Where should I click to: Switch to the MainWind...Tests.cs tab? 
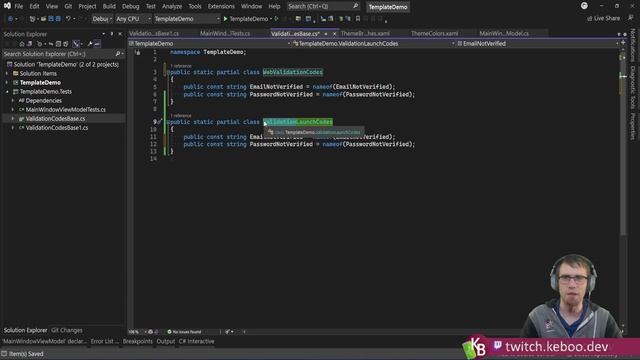[225, 33]
